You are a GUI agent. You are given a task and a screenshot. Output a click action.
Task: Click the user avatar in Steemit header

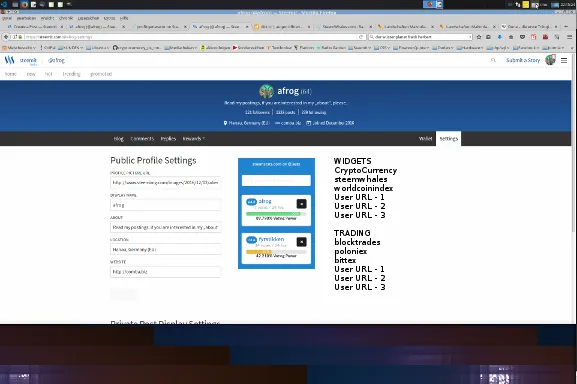pyautogui.click(x=551, y=60)
